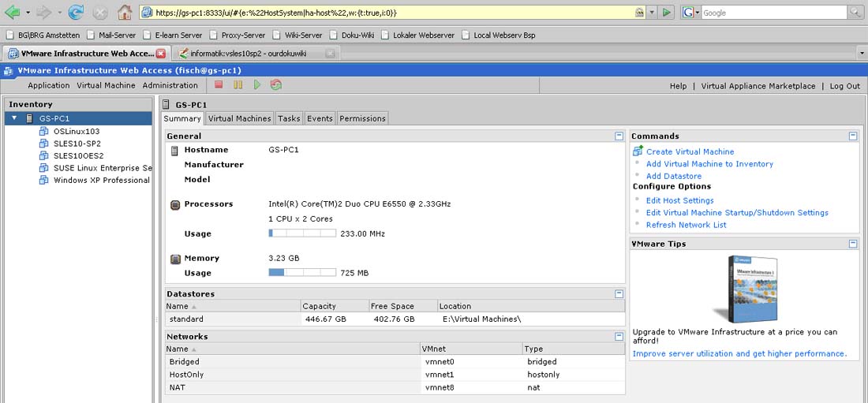This screenshot has width=868, height=403.
Task: Open the browser tab list dropdown
Action: 862,54
